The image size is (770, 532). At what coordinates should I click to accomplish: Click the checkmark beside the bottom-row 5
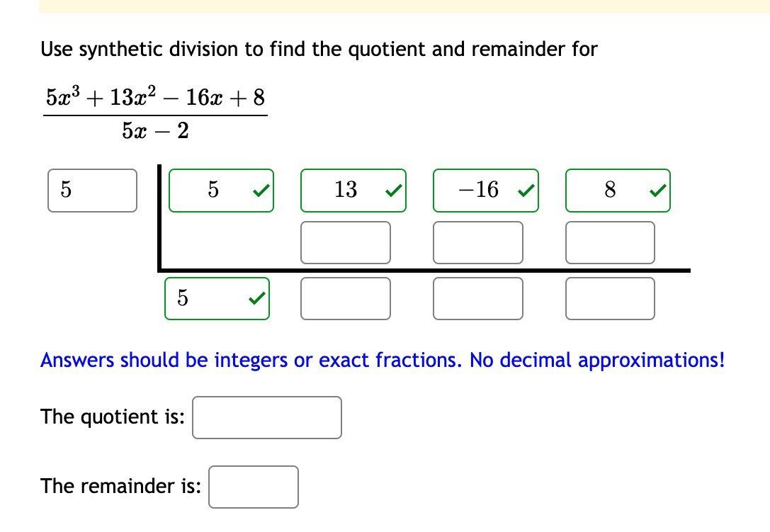tap(256, 298)
